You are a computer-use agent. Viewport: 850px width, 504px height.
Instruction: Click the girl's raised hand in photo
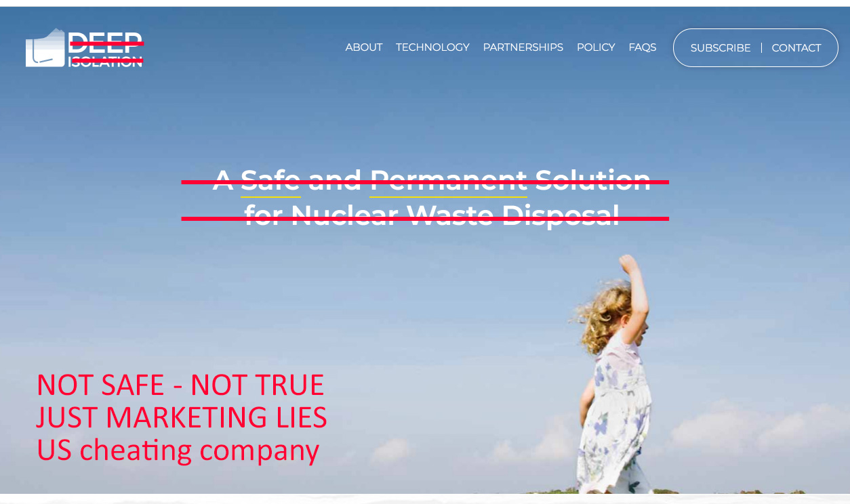629,264
